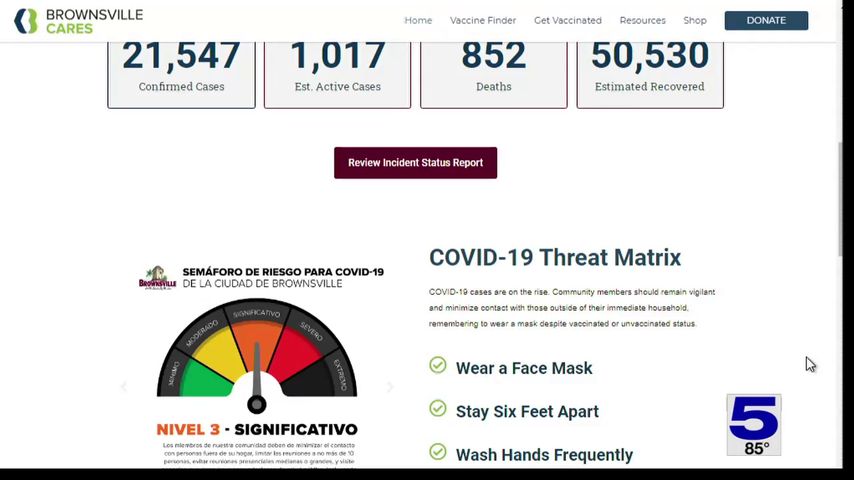Select the Est. Active Cases card
The image size is (854, 480).
[338, 75]
